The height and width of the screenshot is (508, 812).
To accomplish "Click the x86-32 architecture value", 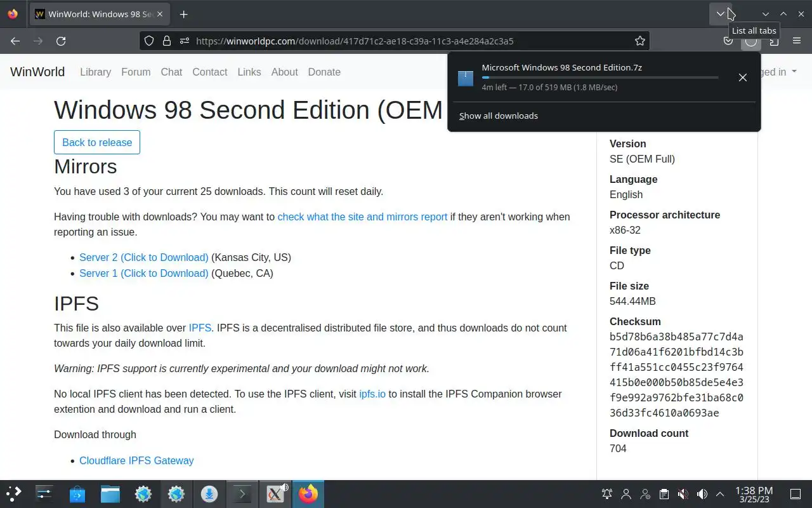I will point(625,230).
